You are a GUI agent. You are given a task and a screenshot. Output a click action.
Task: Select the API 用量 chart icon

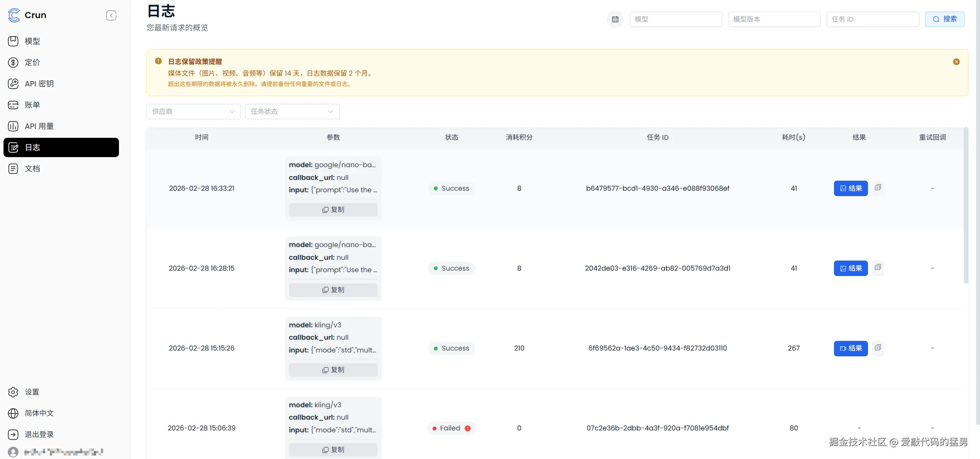pyautogui.click(x=14, y=126)
